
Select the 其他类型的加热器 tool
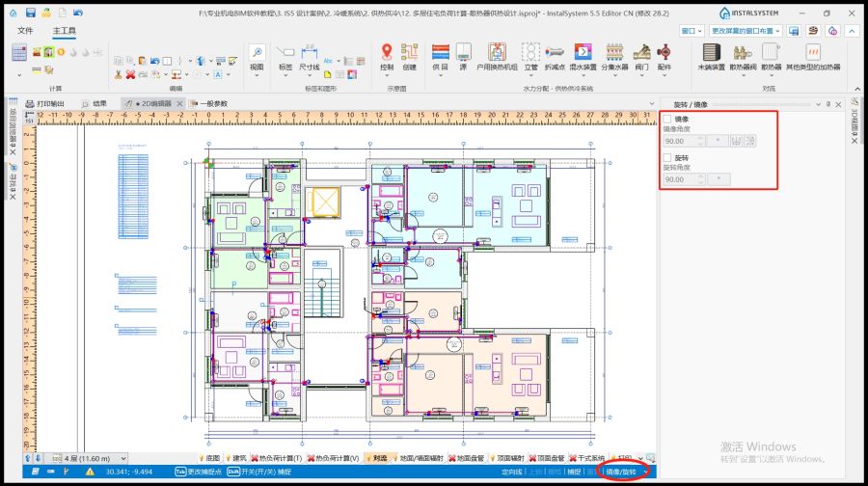pos(813,57)
